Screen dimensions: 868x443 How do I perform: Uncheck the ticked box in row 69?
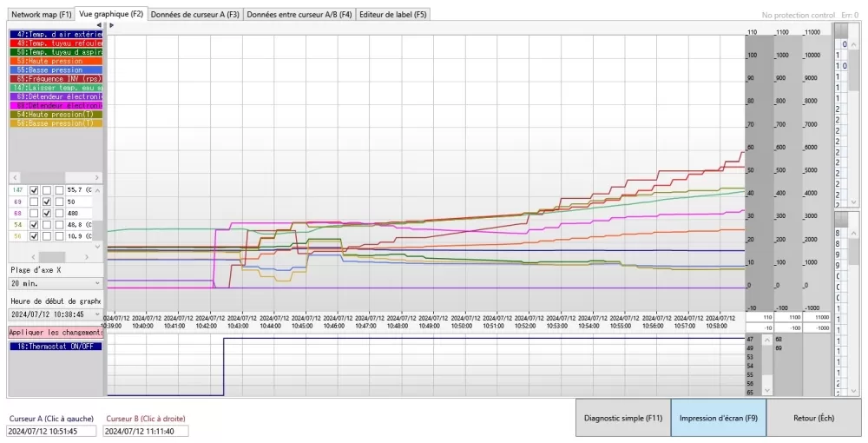(x=47, y=202)
